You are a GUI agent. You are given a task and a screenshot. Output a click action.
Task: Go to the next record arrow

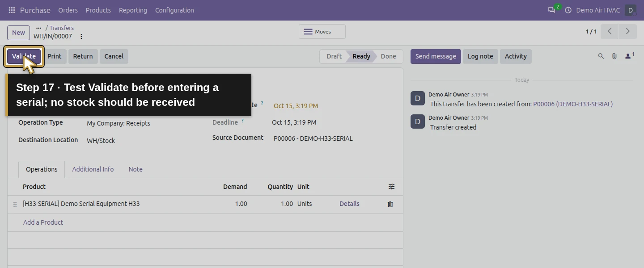(627, 31)
